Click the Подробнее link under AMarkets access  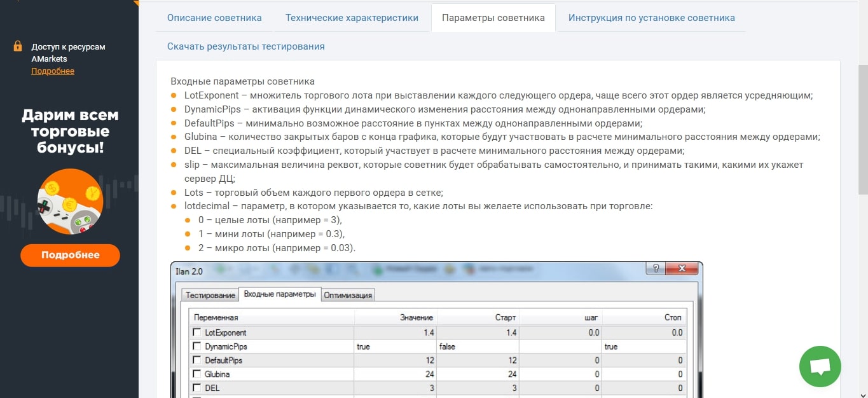pos(53,71)
